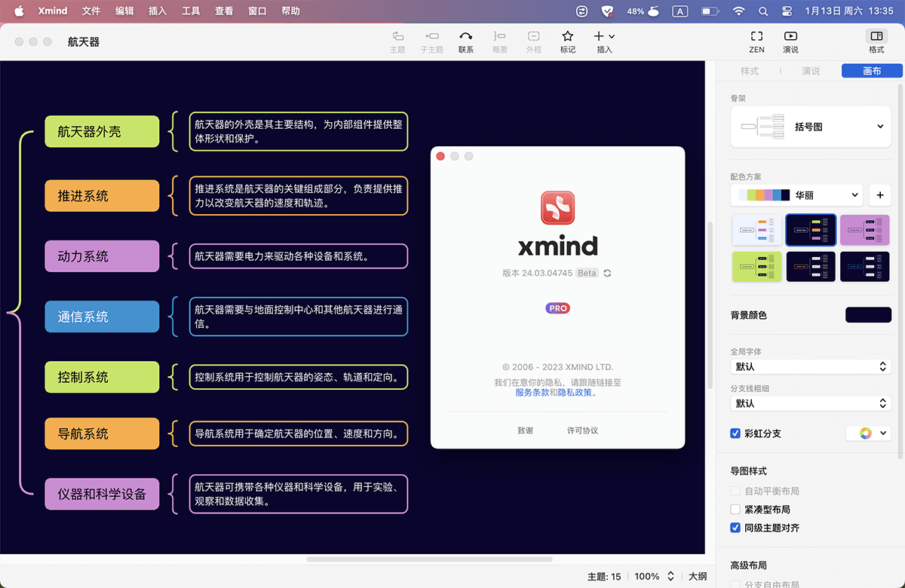
Task: Select the purple theme thumbnail
Action: point(865,229)
